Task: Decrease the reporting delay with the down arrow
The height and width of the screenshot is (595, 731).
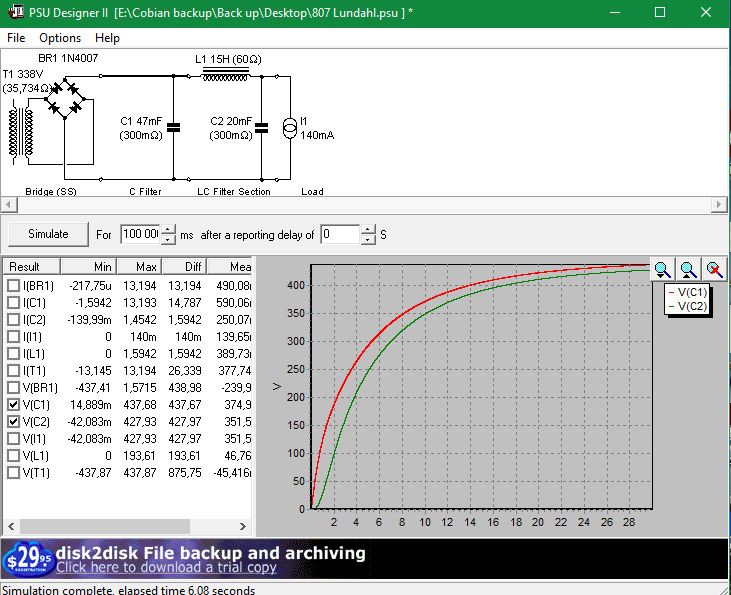Action: coord(368,239)
